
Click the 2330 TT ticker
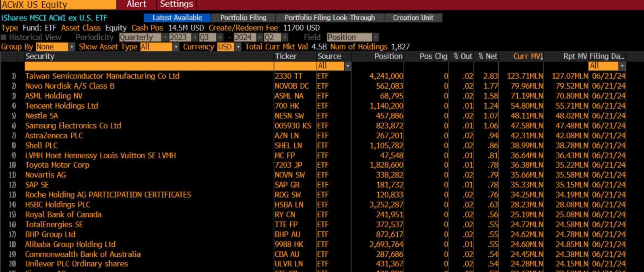[288, 76]
